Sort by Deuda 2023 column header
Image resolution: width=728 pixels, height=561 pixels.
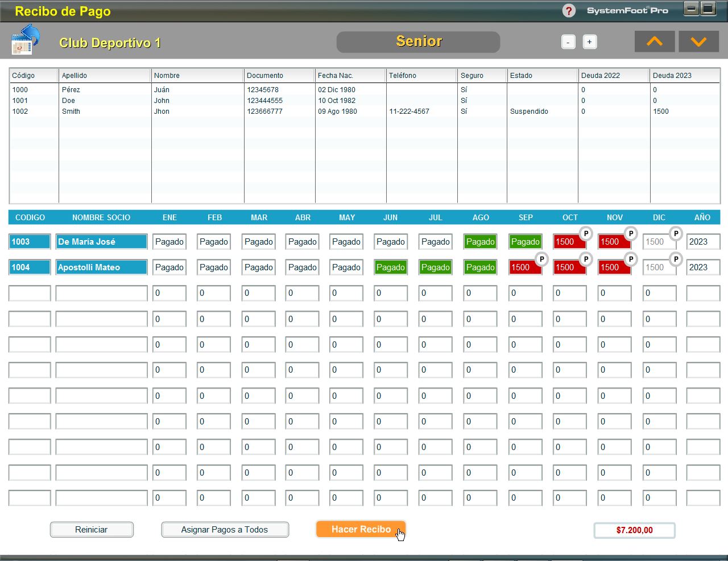(685, 76)
